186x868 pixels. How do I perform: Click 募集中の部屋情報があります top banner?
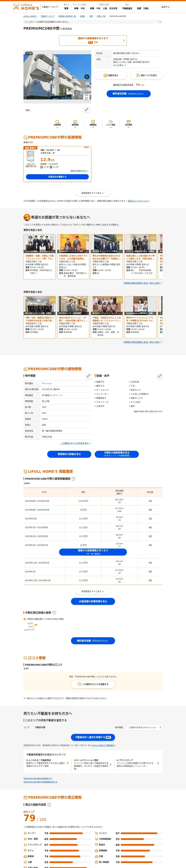[x=93, y=41]
